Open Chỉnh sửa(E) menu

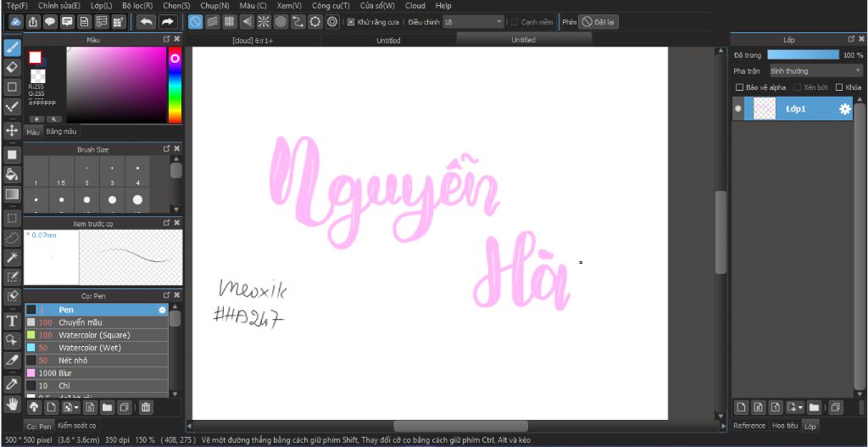tap(59, 6)
